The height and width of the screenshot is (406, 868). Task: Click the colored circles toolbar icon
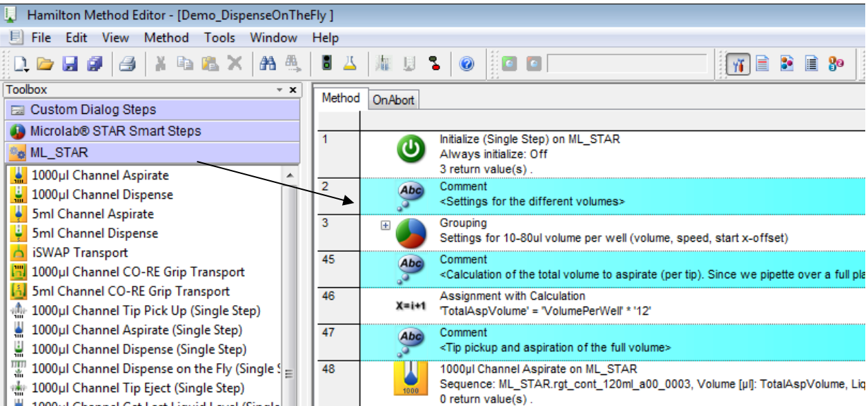pos(787,64)
